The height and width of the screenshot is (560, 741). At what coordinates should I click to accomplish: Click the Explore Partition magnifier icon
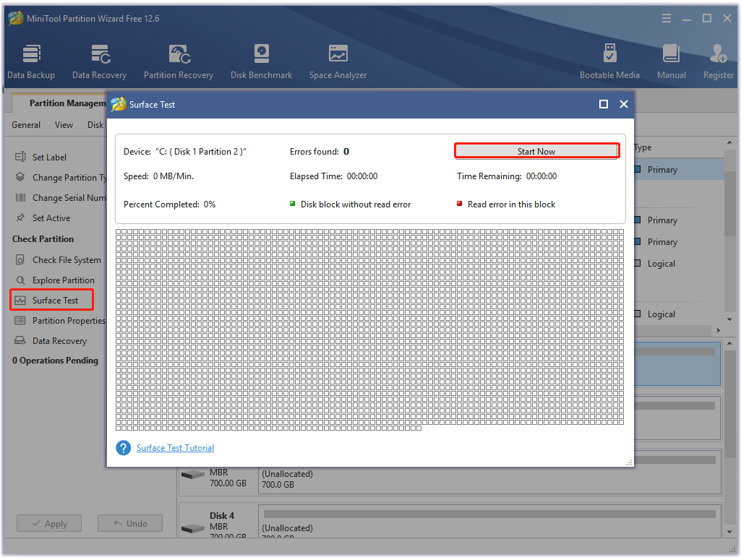20,280
